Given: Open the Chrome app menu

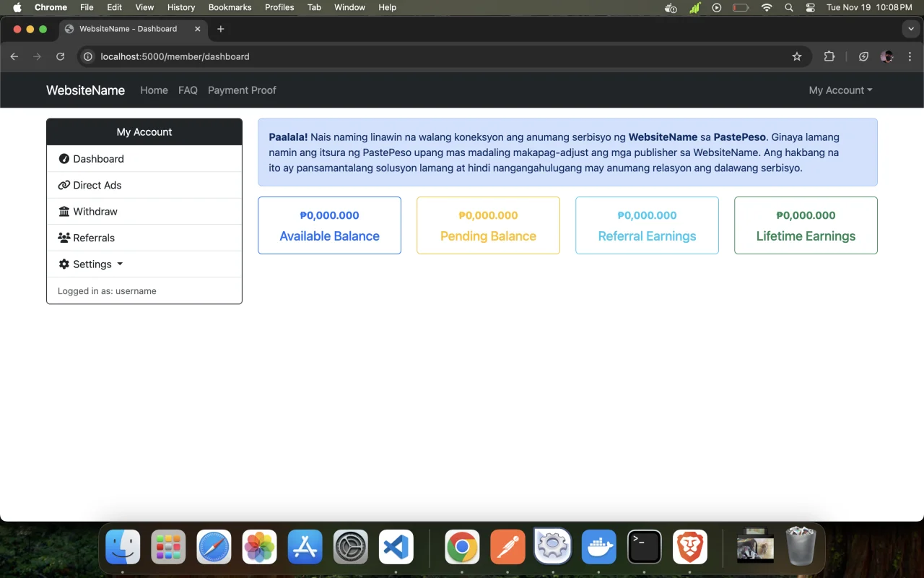Looking at the screenshot, I should coord(51,7).
